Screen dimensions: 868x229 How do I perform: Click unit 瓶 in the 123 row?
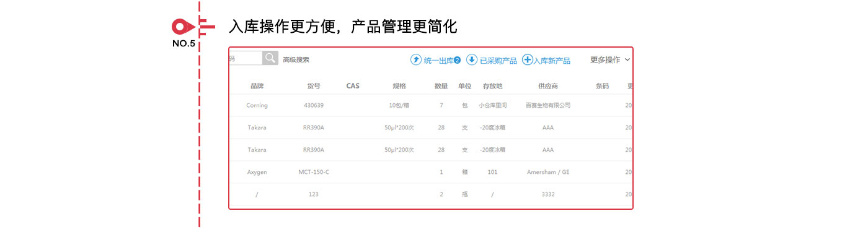[x=465, y=194]
